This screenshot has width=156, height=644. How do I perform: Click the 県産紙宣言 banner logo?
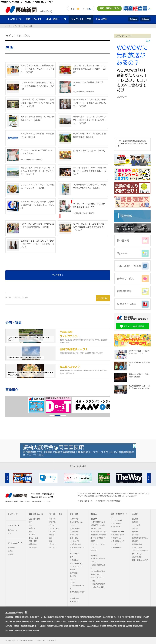pyautogui.click(x=137, y=8)
